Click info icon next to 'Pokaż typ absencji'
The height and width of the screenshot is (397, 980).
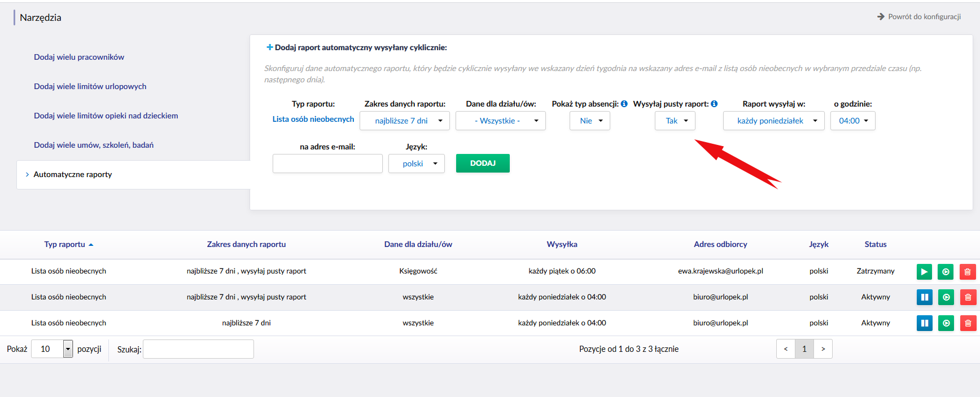coord(624,104)
